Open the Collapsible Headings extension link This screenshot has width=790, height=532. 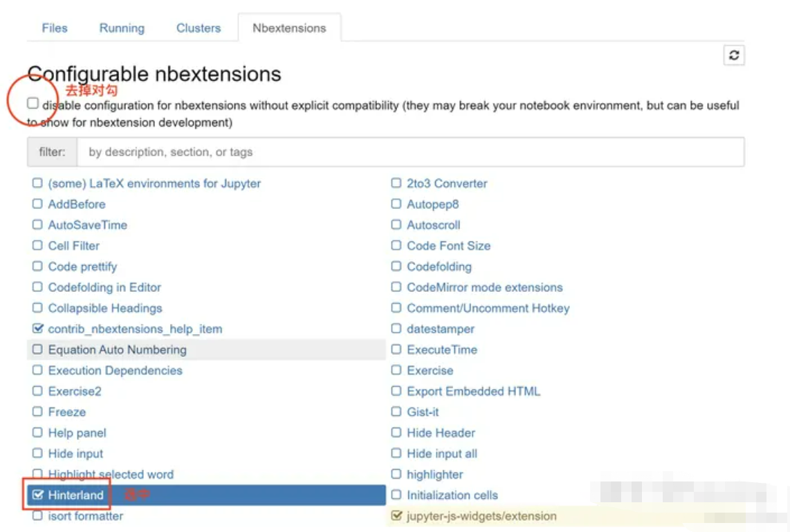(105, 309)
